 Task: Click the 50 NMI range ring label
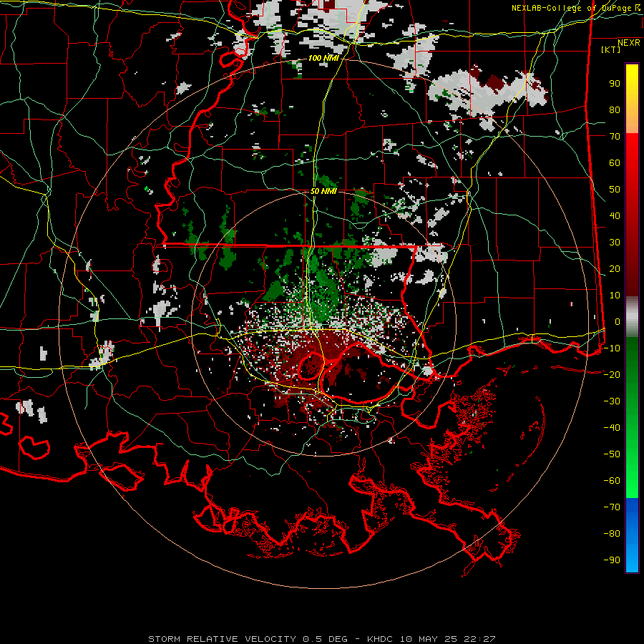pyautogui.click(x=323, y=191)
